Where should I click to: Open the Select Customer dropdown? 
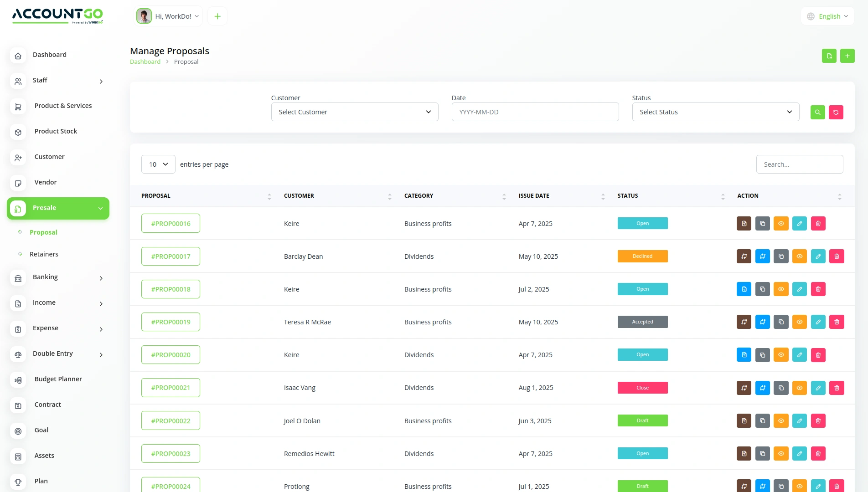pyautogui.click(x=354, y=112)
